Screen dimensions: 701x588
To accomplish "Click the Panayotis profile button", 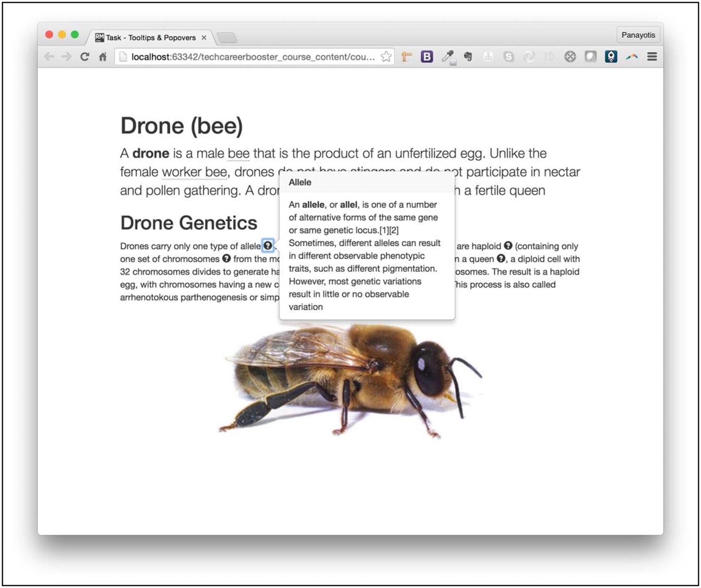I will [x=639, y=35].
